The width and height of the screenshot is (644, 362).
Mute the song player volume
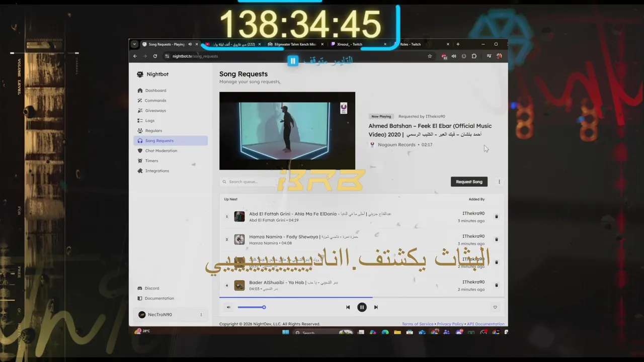pos(228,307)
